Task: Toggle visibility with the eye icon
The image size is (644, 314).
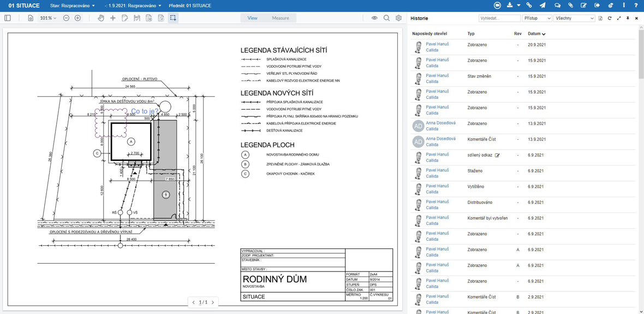Action: tap(374, 18)
